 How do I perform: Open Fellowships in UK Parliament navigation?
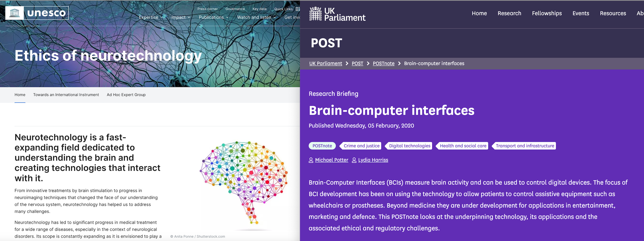click(x=547, y=13)
